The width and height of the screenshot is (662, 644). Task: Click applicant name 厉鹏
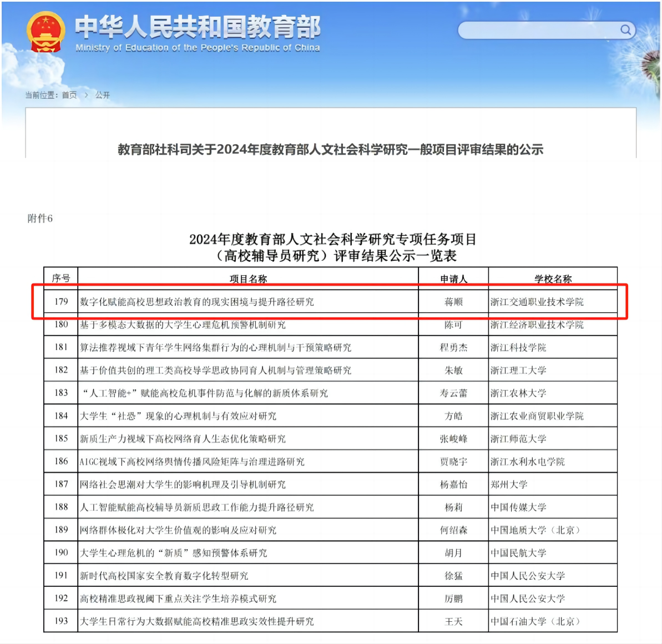click(x=453, y=599)
